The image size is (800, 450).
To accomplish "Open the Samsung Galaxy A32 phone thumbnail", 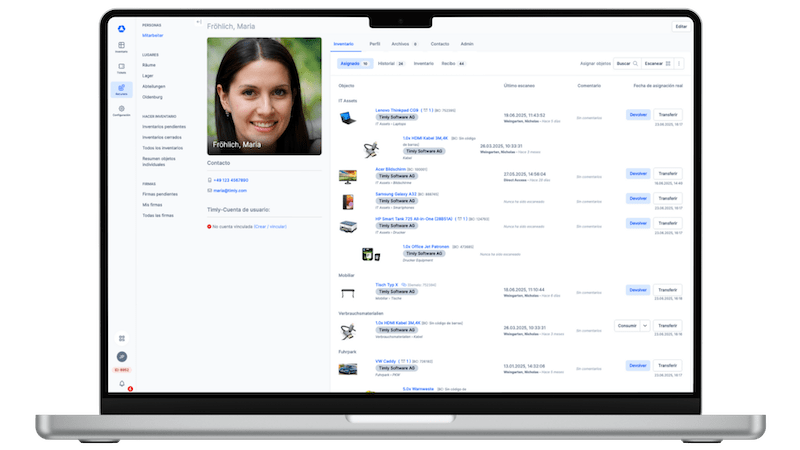I will pos(348,202).
